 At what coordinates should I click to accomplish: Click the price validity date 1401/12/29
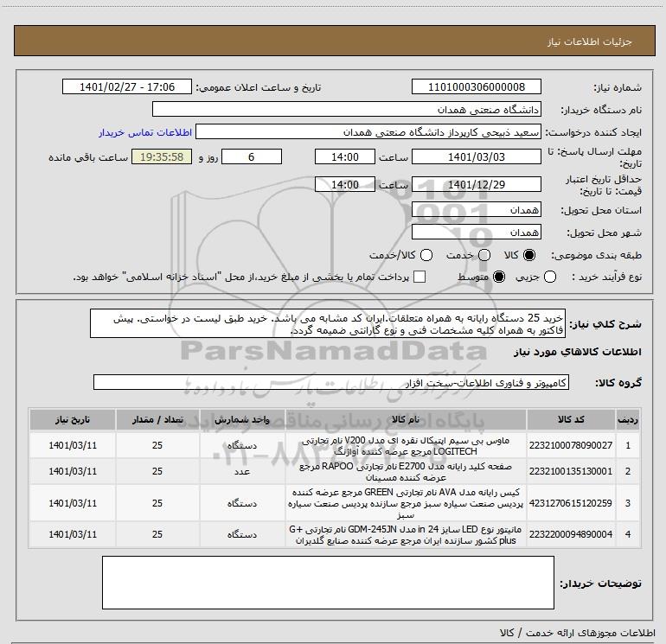pos(476,184)
